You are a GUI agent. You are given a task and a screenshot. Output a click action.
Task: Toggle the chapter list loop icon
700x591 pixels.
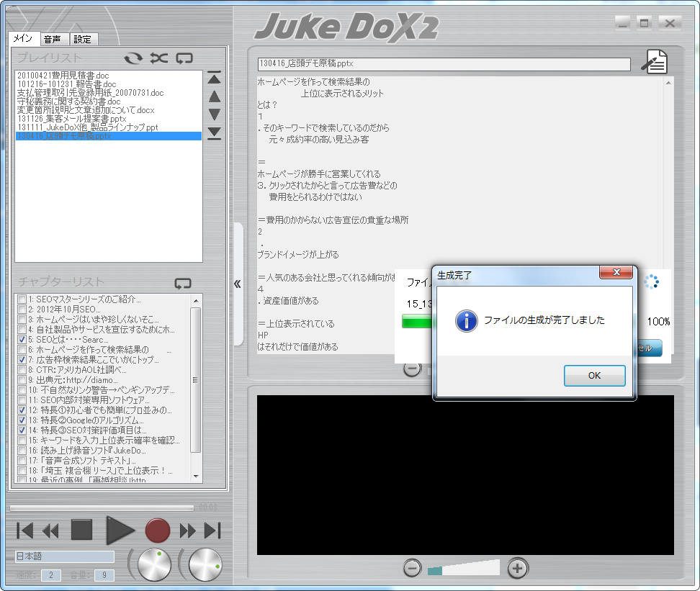point(183,283)
